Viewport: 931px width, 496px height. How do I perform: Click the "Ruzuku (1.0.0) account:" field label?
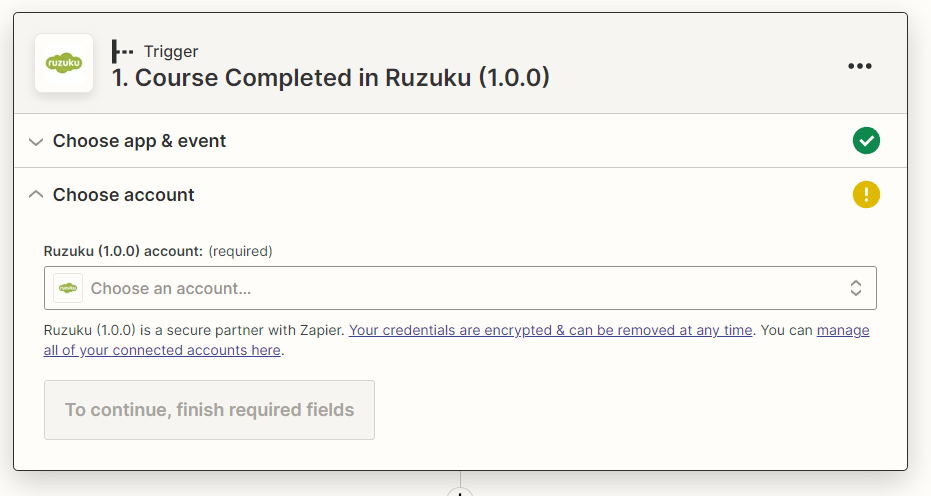pos(124,251)
